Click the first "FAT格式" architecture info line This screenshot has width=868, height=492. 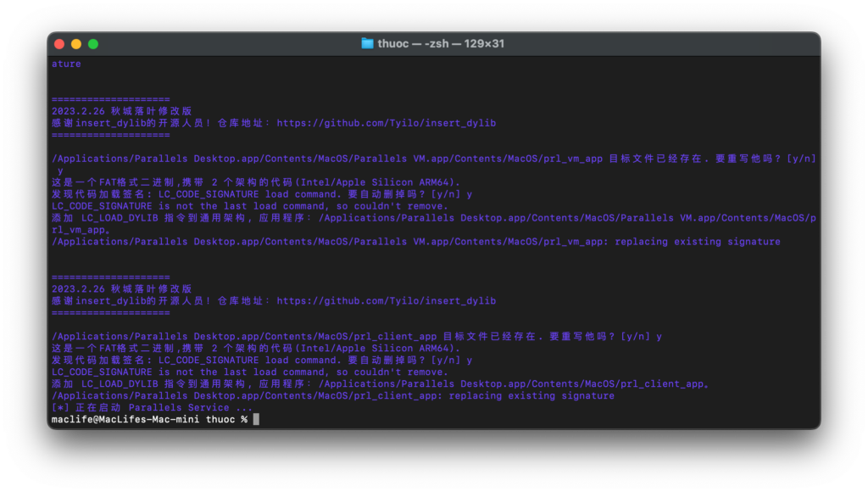256,182
